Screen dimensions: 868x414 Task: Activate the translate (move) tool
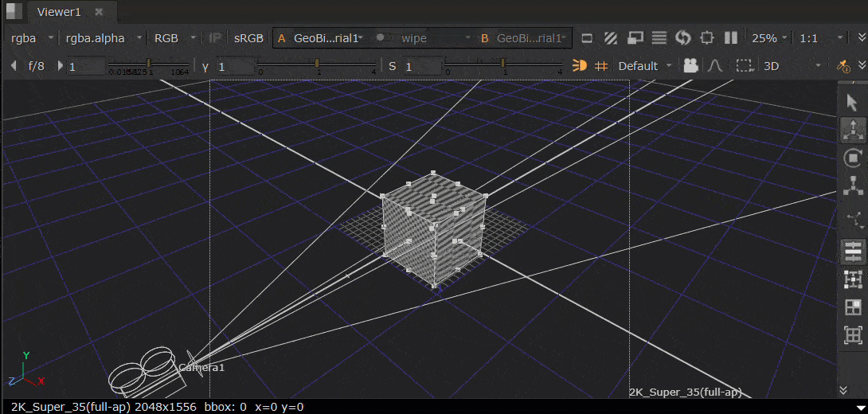tap(853, 131)
